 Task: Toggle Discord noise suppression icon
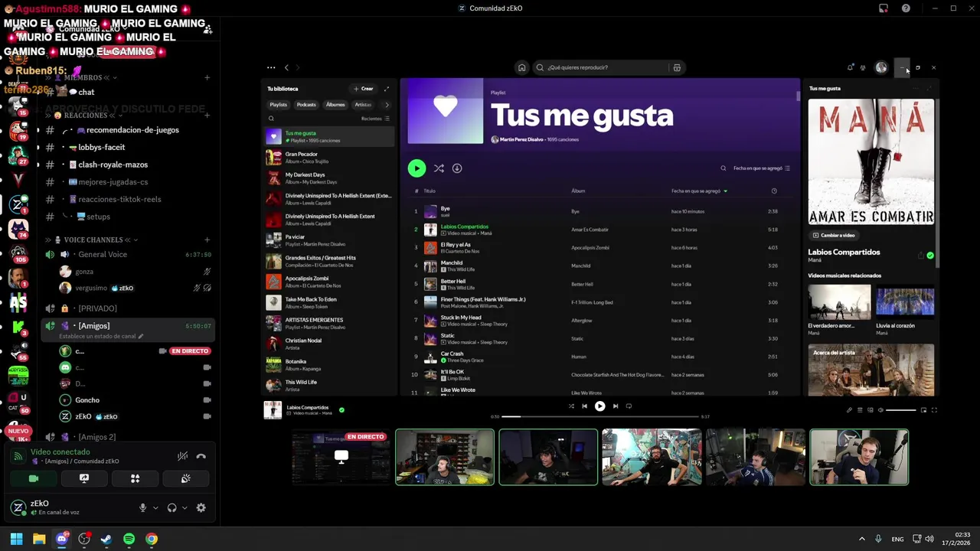click(x=182, y=456)
